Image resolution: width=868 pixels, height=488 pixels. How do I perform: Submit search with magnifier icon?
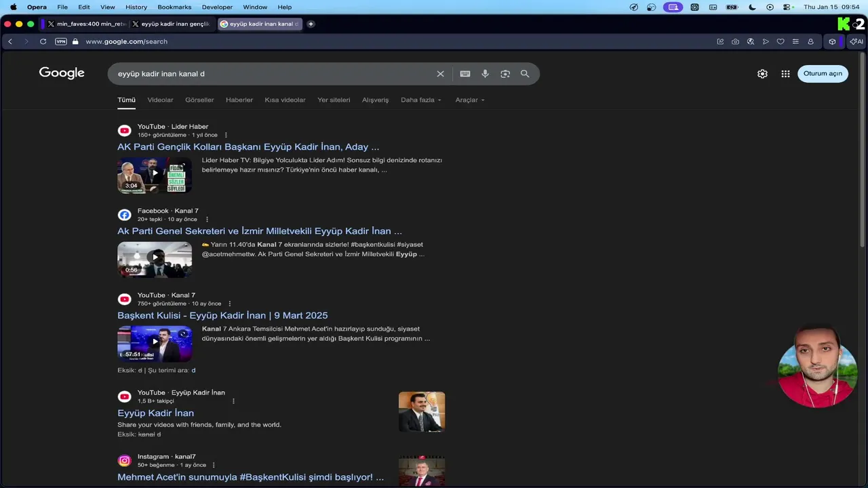coord(525,74)
